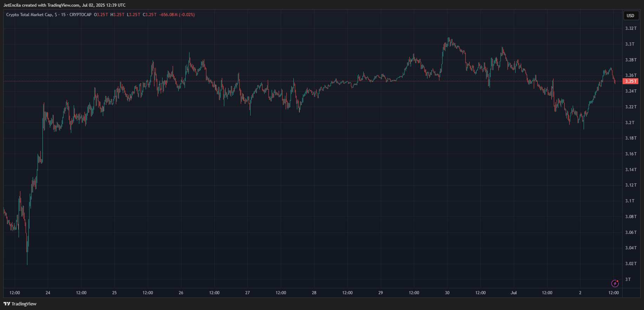Image resolution: width=644 pixels, height=310 pixels.
Task: Click the 3T price axis label
Action: pyautogui.click(x=628, y=279)
